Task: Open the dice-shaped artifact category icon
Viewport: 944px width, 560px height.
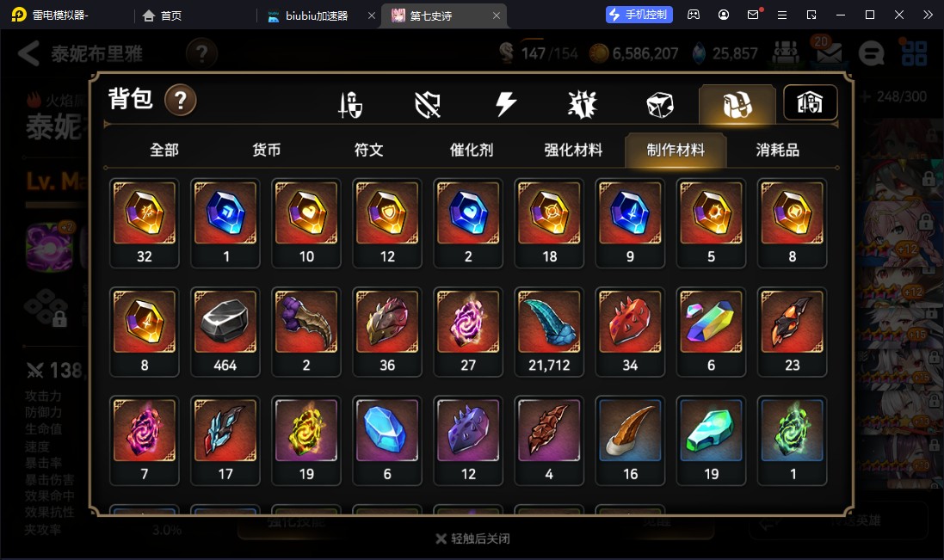Action: click(660, 105)
